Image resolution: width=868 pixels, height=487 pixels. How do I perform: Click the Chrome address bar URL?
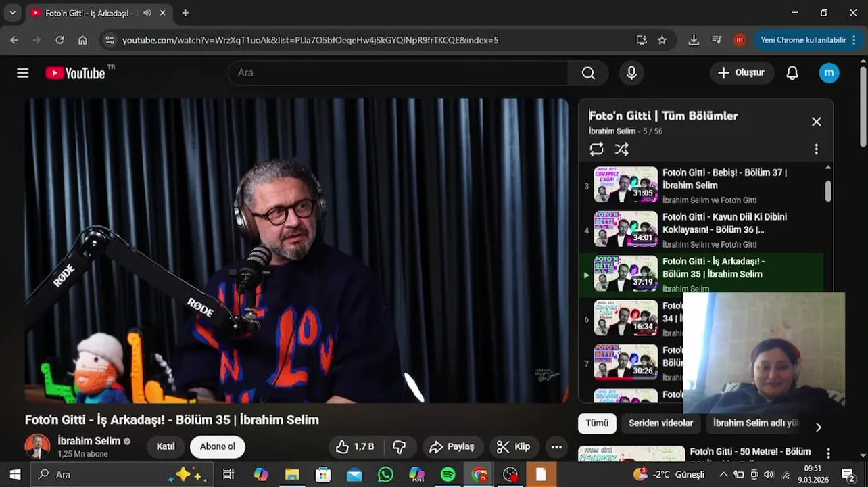[x=310, y=40]
